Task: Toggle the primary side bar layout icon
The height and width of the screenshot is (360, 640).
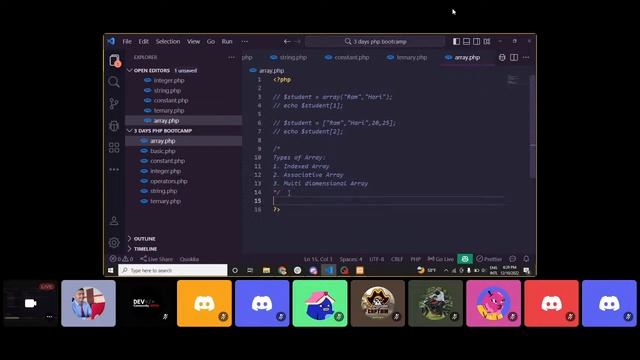Action: [456, 41]
